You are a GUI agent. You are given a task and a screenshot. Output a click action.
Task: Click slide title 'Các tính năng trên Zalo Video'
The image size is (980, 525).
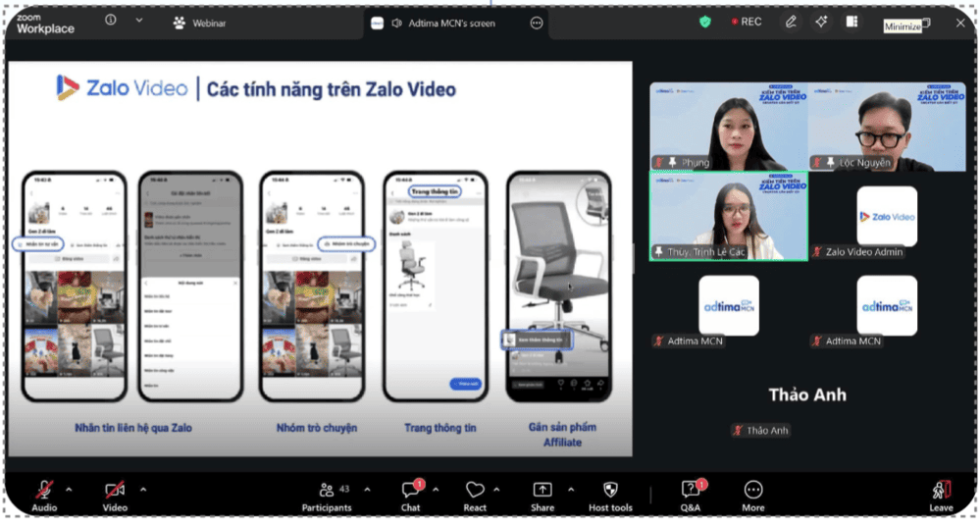click(332, 89)
